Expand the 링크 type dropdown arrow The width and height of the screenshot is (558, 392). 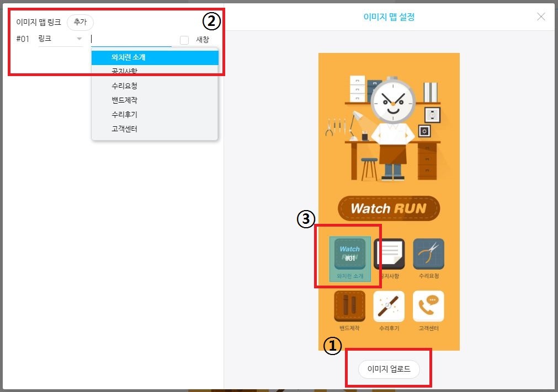point(79,39)
